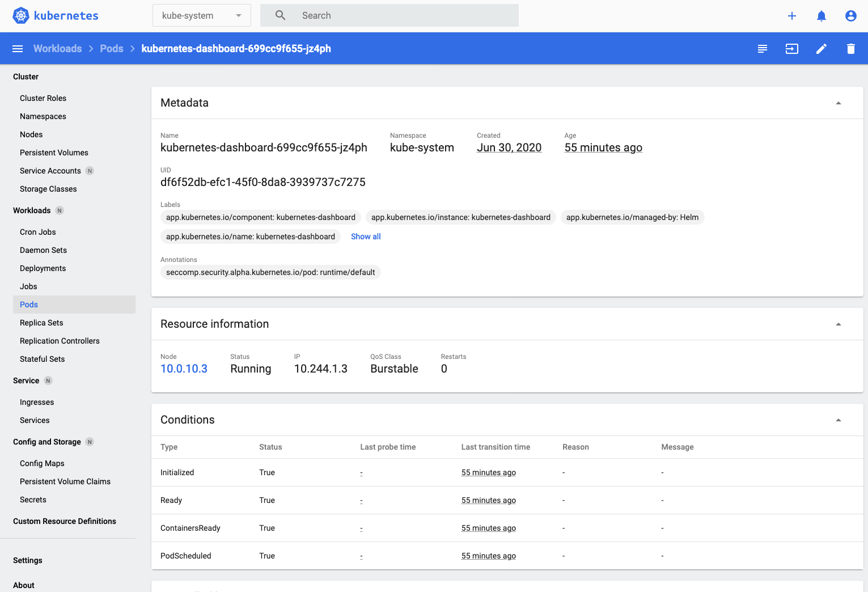Collapse the Metadata card
868x592 pixels.
tap(839, 103)
